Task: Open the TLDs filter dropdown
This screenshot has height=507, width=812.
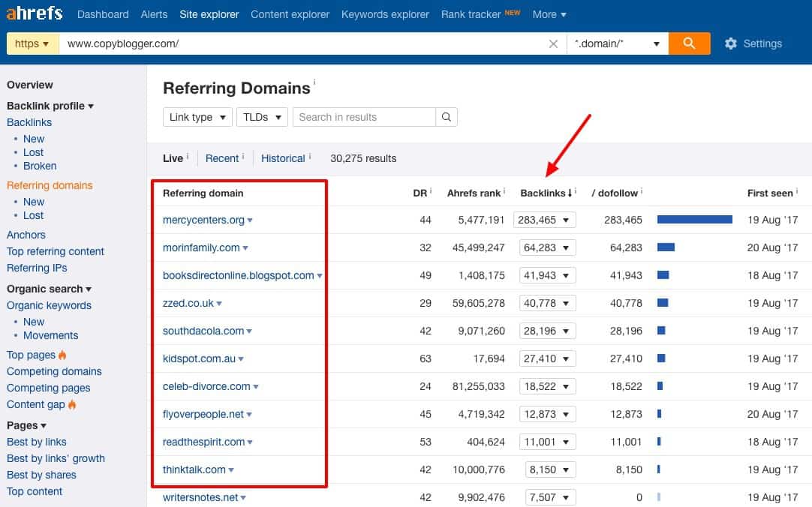Action: tap(262, 117)
